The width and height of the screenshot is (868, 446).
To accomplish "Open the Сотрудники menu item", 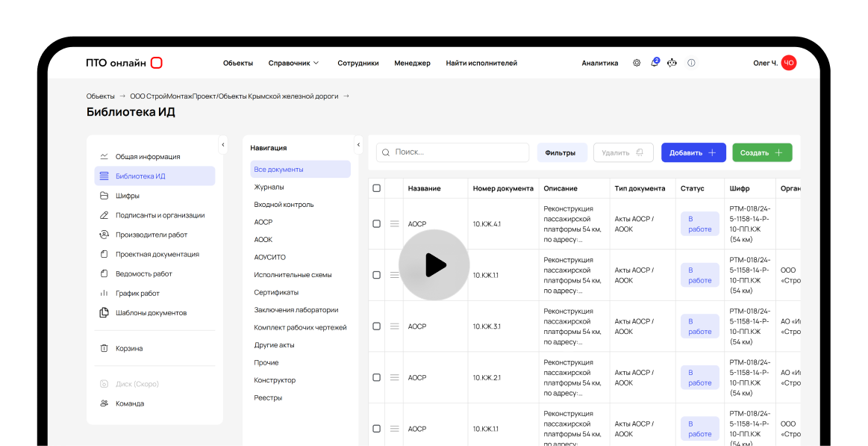I will pyautogui.click(x=357, y=63).
